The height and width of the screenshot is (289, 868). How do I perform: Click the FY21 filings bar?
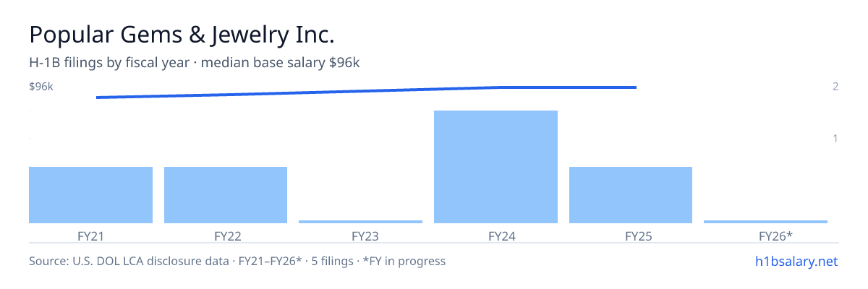click(x=90, y=195)
